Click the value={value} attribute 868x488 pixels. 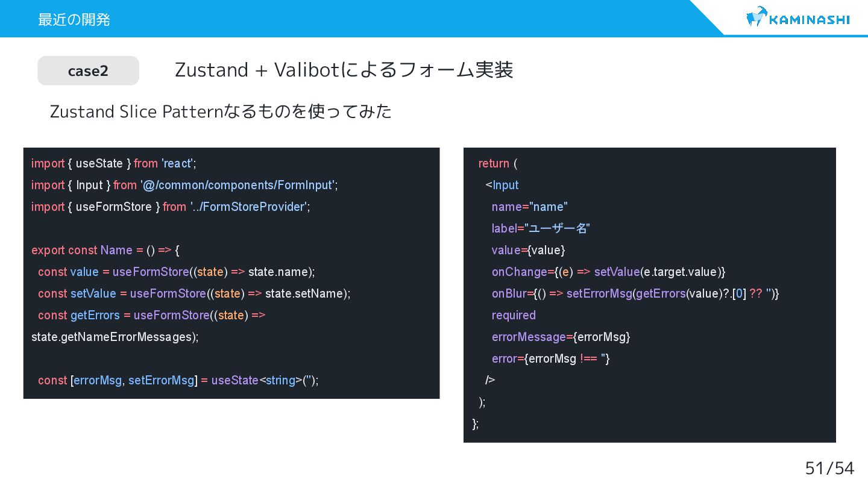[528, 250]
